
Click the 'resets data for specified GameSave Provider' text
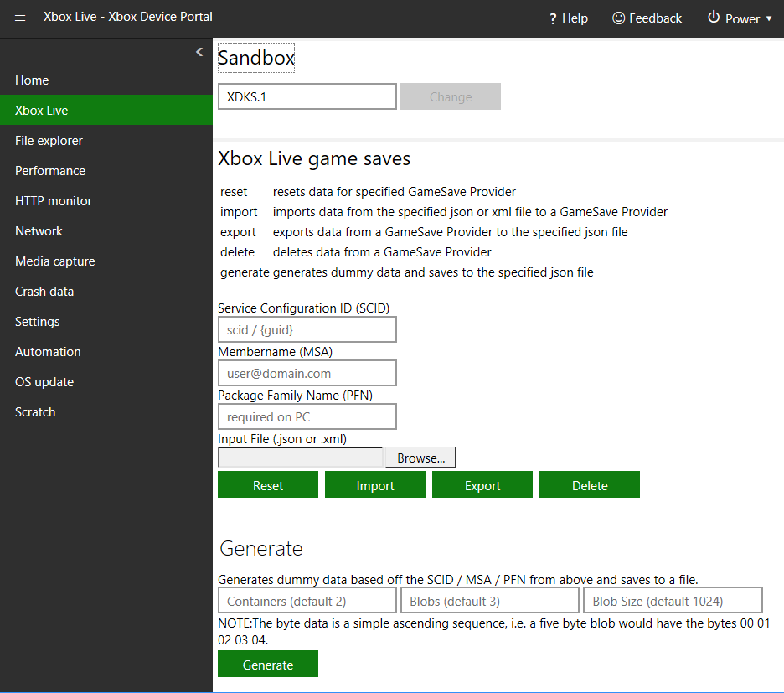click(x=394, y=192)
